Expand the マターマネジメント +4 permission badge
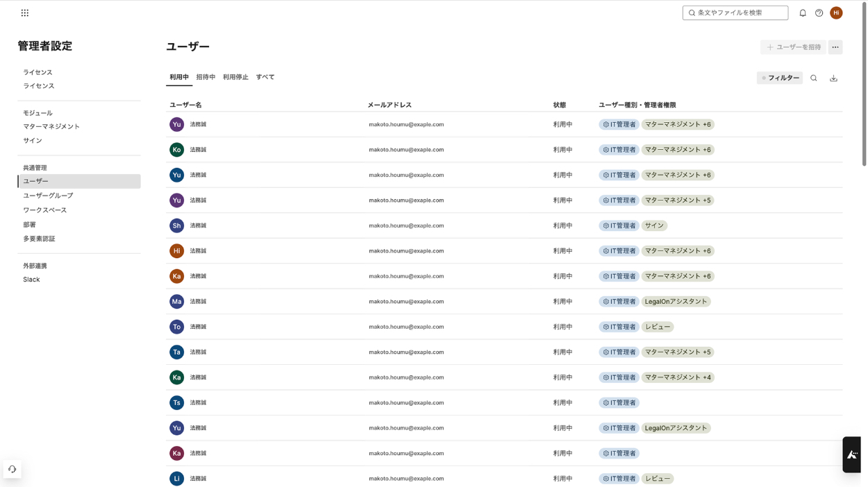Screen dimensions: 868x487 coord(678,377)
